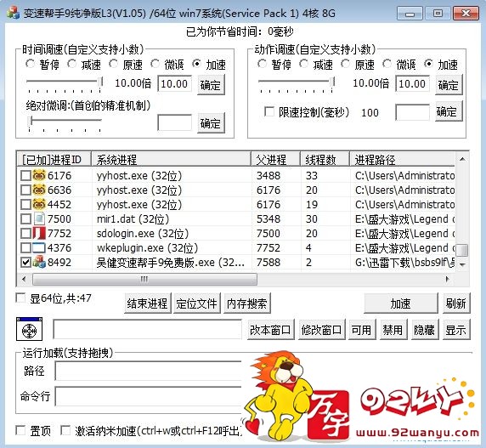
Task: Click the red sdologin.exe icon for process 7752
Action: (x=39, y=234)
